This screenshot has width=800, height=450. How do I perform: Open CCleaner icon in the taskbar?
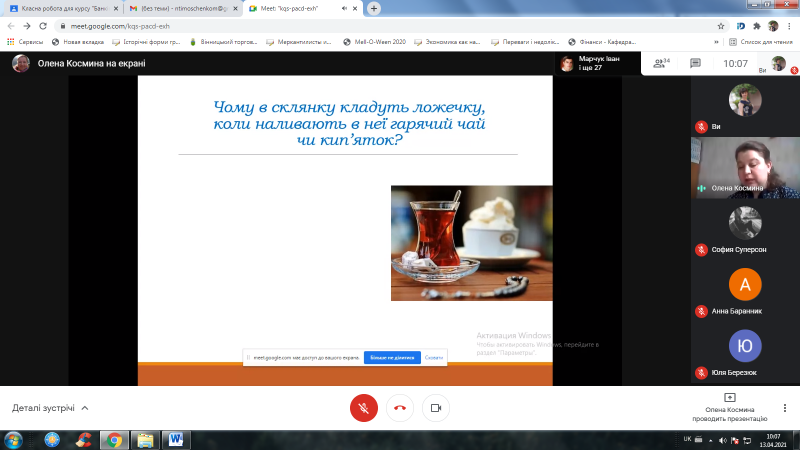coord(84,440)
